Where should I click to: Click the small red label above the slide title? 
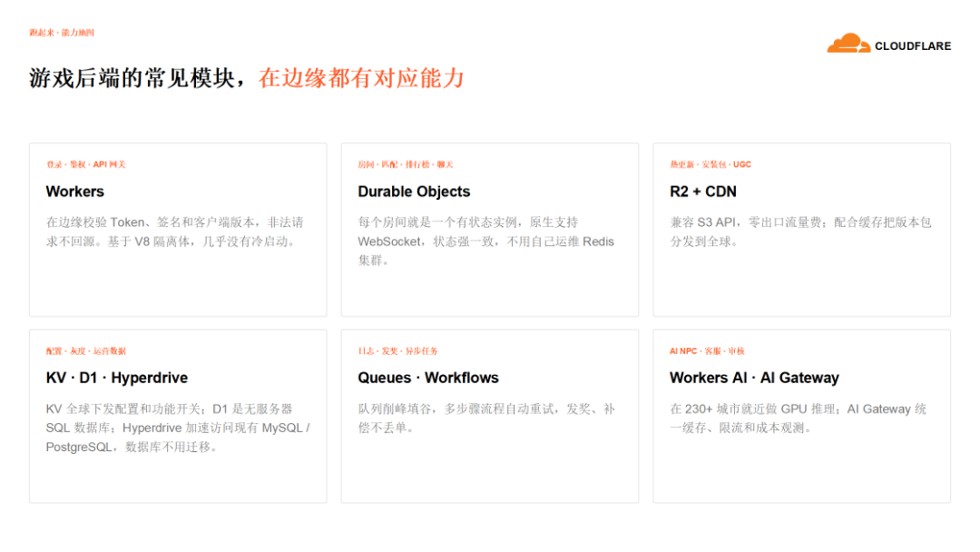62,33
